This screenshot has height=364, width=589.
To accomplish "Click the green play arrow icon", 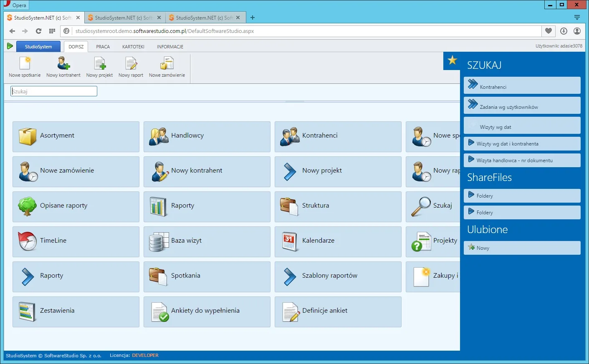I will [x=10, y=46].
